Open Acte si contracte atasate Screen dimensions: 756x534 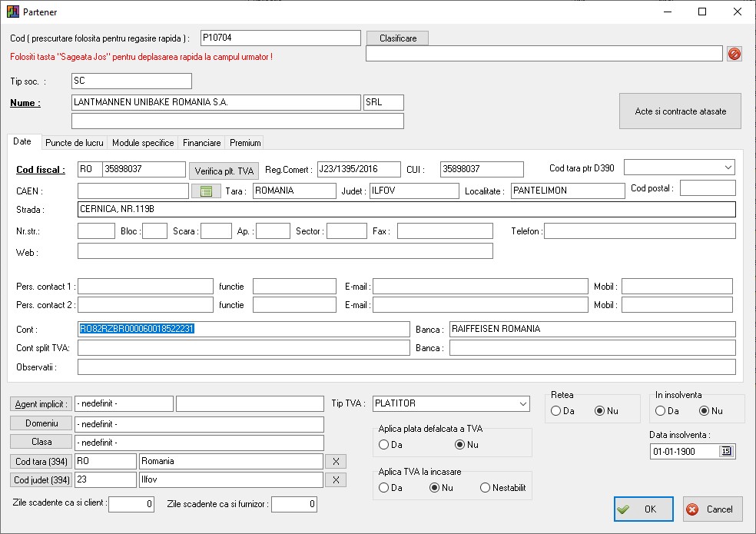680,111
